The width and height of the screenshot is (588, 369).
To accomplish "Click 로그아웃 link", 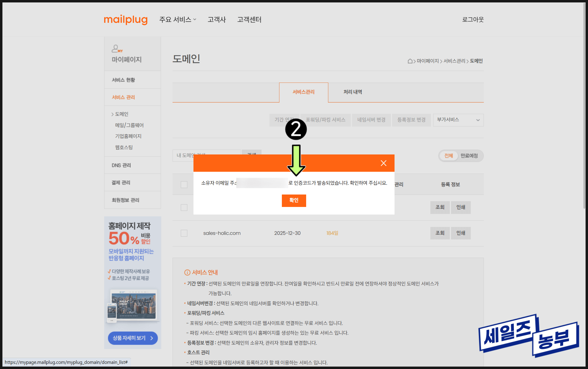I will 473,19.
